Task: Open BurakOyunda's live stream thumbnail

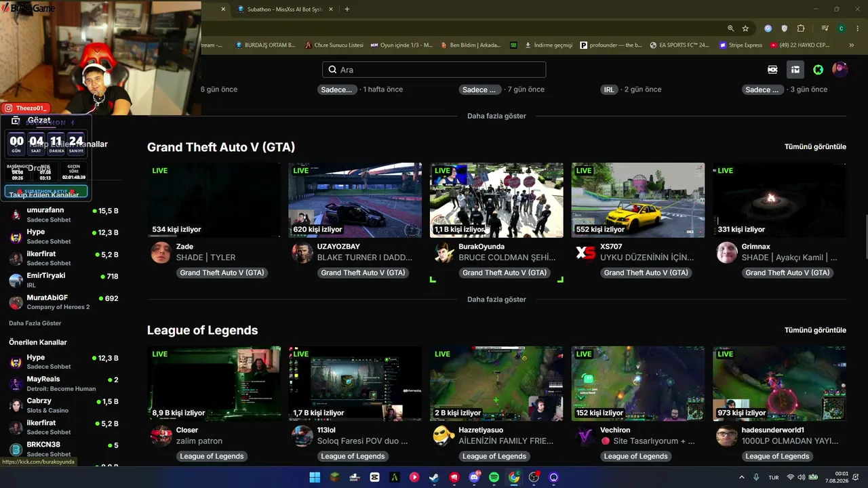Action: [496, 200]
